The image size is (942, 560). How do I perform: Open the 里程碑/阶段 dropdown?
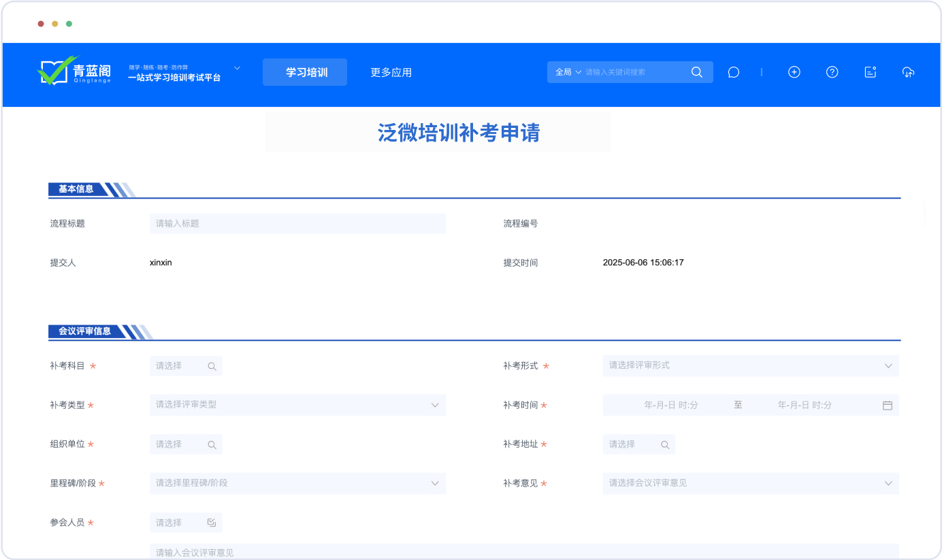click(297, 483)
